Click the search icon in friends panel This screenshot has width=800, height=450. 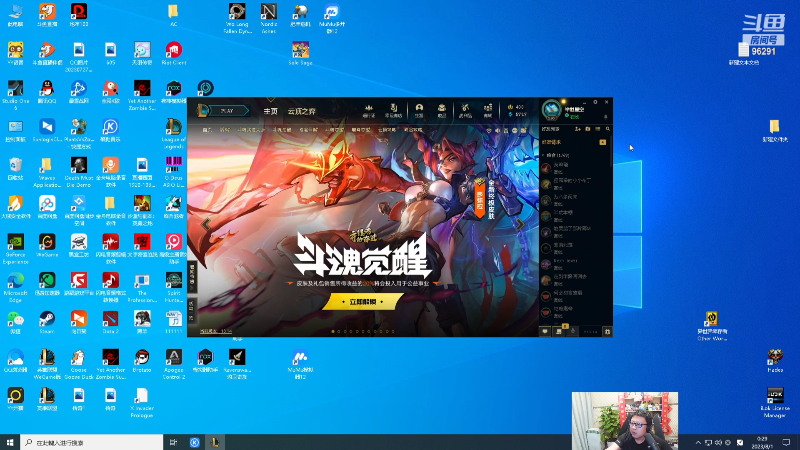[x=608, y=129]
